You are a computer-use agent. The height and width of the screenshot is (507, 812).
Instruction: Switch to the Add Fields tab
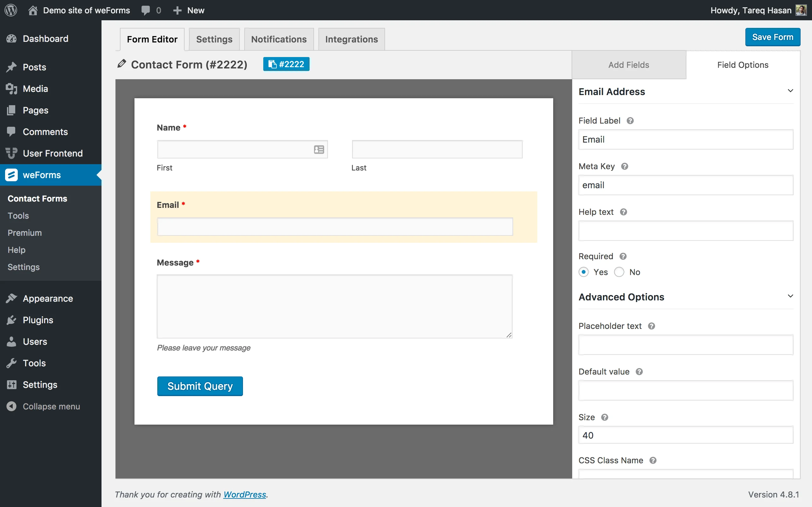click(x=628, y=65)
